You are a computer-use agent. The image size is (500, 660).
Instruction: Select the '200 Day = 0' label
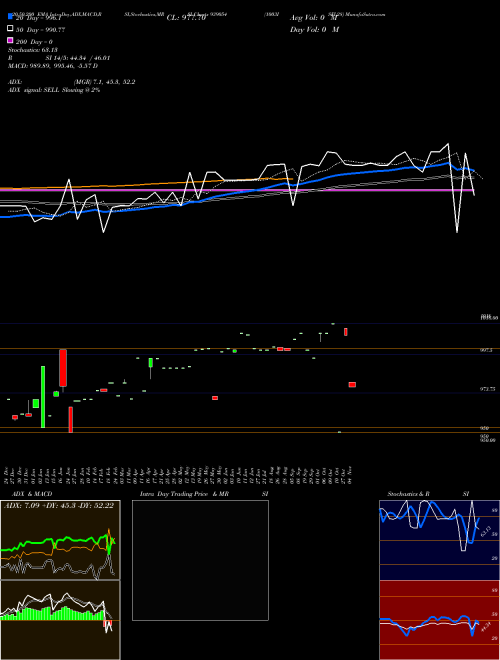point(34,42)
